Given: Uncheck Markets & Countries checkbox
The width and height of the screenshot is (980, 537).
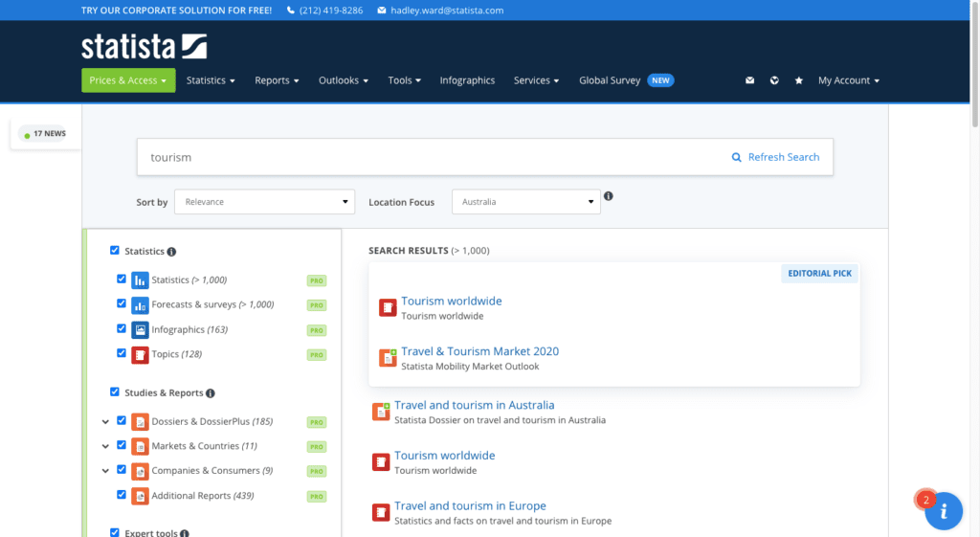Looking at the screenshot, I should point(122,445).
